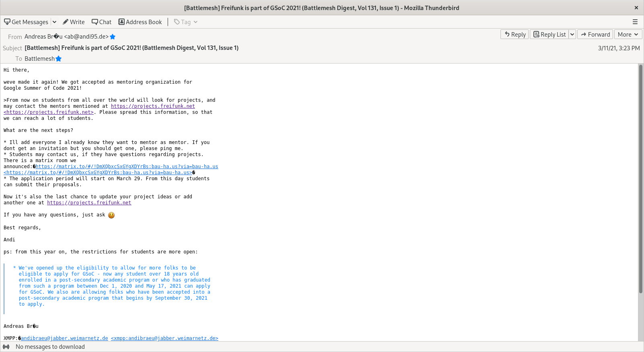The width and height of the screenshot is (644, 352).
Task: Expand the Reply List dropdown arrow
Action: tap(572, 35)
